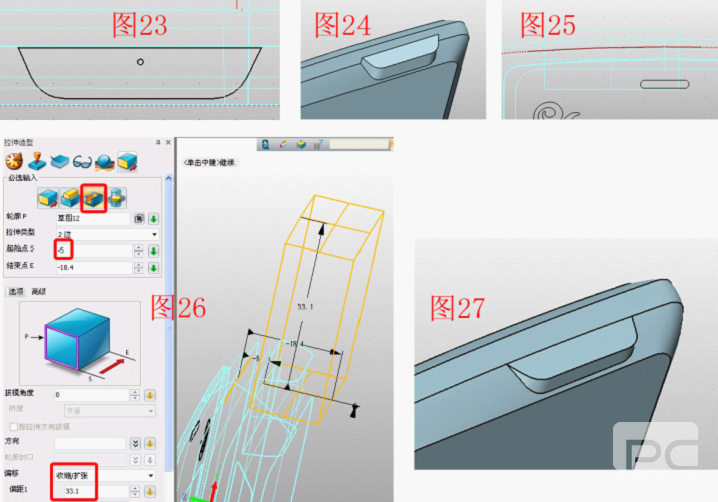Click the green arrow beside 轮廓 P field

click(154, 218)
